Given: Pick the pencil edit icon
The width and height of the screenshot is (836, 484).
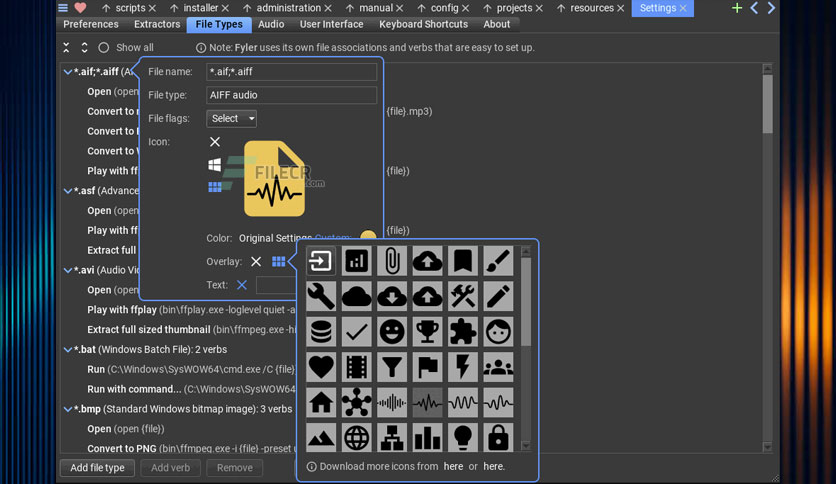Looking at the screenshot, I should pyautogui.click(x=499, y=296).
